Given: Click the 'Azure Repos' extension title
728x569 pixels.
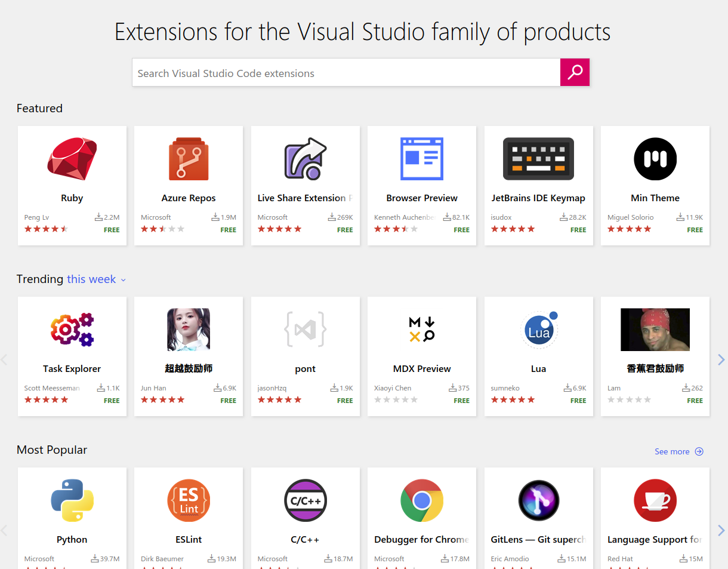Looking at the screenshot, I should point(189,198).
